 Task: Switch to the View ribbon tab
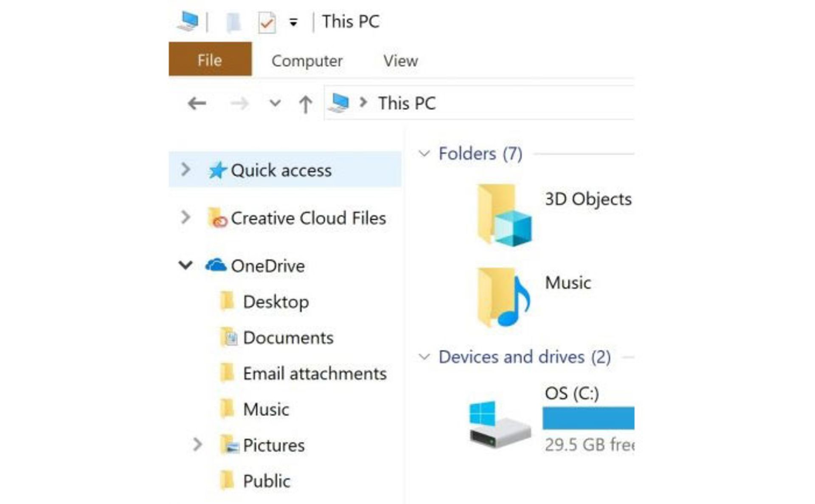tap(400, 61)
